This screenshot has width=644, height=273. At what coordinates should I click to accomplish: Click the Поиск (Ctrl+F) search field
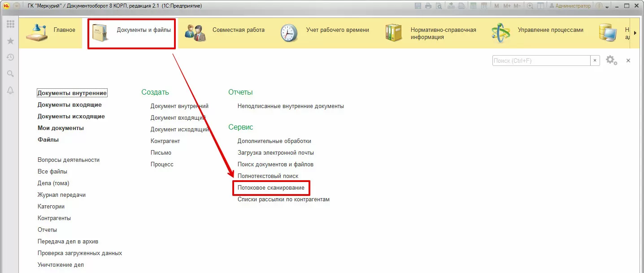[x=541, y=61]
